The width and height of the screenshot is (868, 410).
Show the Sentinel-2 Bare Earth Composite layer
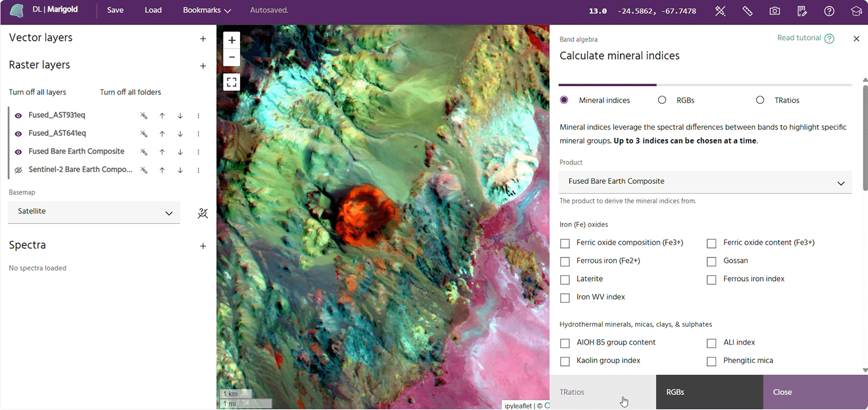17,170
